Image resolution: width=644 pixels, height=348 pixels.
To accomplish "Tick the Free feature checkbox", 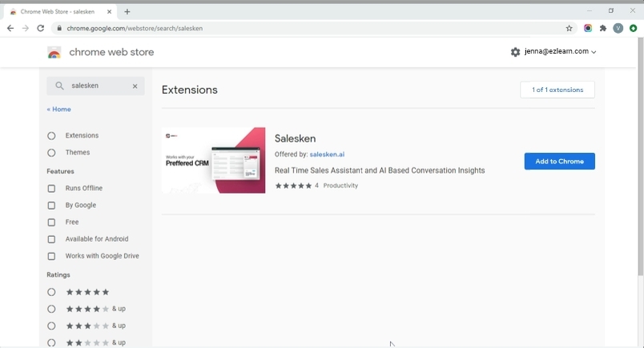I will (x=51, y=222).
